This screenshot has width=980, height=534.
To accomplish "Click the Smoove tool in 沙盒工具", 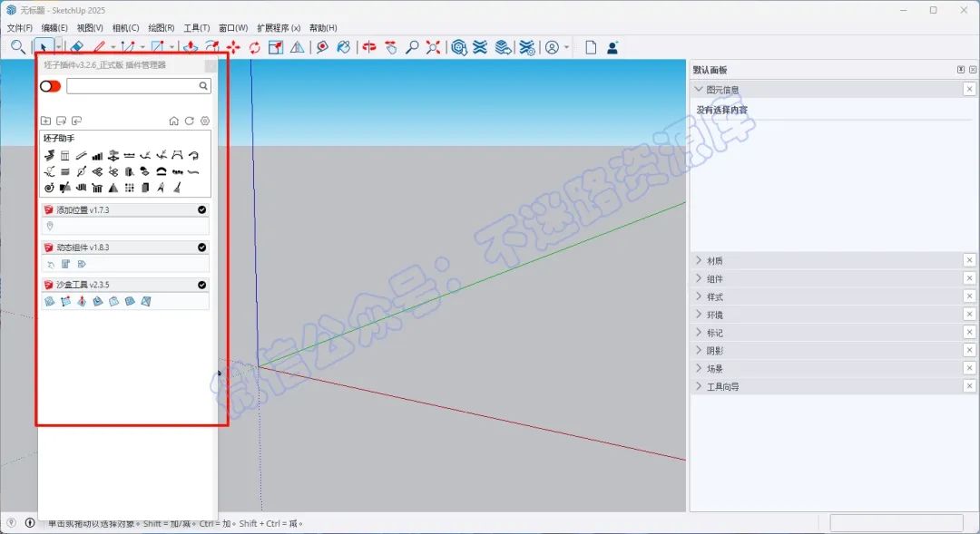I will pos(82,301).
